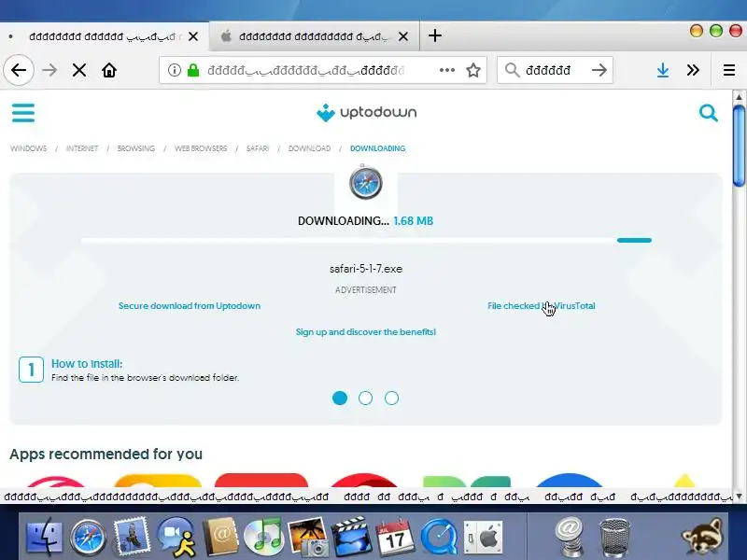Click the green padlock security icon

coord(193,71)
